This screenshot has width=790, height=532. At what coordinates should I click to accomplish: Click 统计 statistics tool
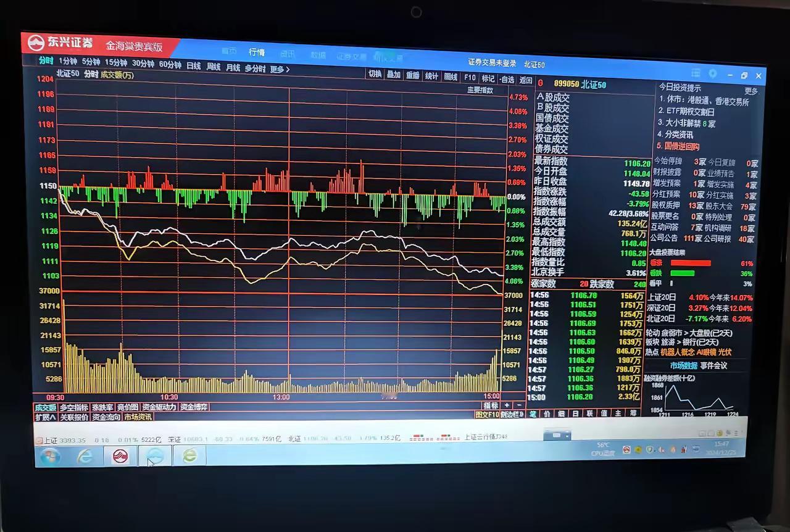pos(432,76)
